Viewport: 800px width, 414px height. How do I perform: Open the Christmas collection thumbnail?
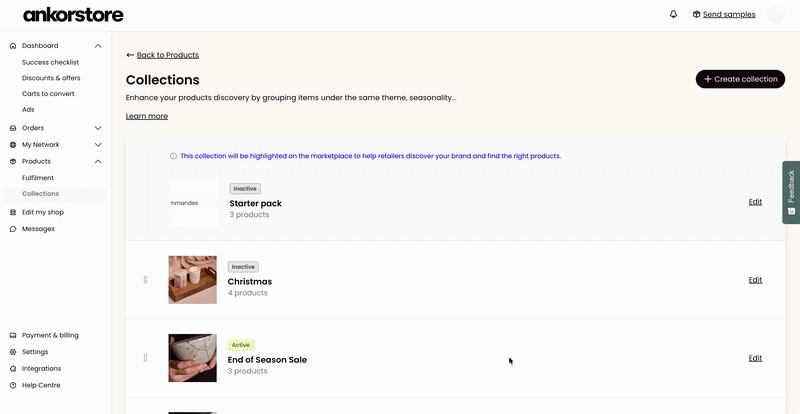pyautogui.click(x=192, y=280)
